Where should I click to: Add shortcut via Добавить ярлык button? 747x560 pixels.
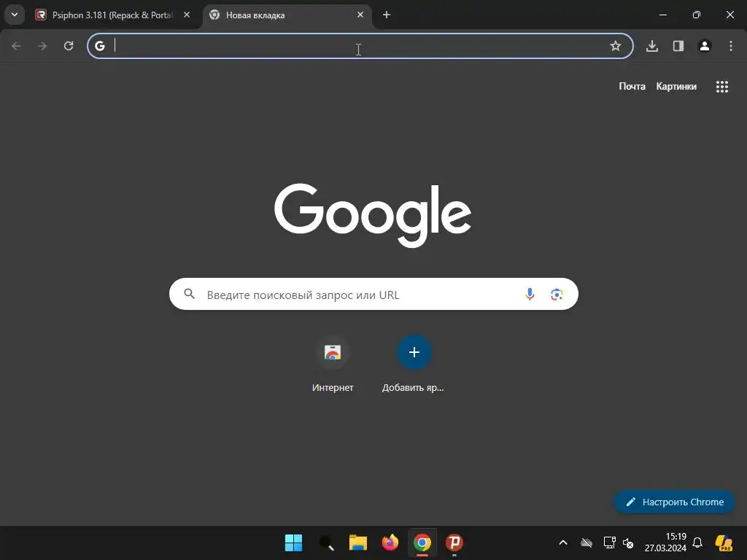[x=414, y=365]
